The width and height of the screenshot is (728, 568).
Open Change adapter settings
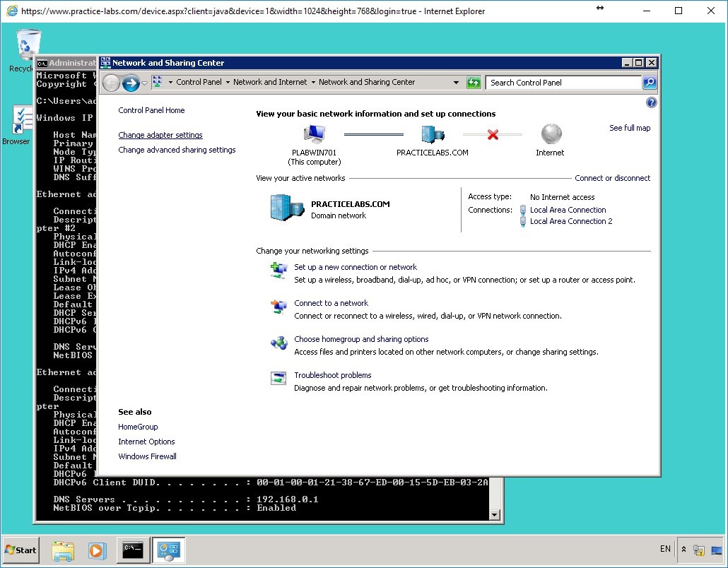(160, 134)
